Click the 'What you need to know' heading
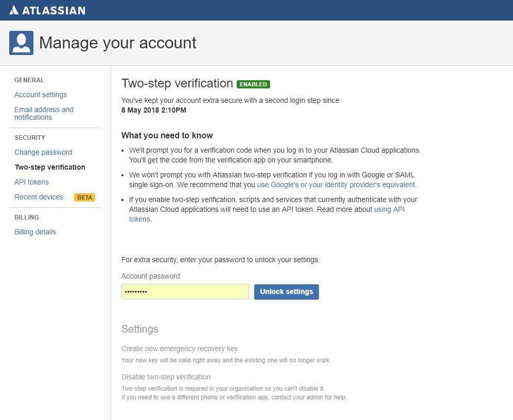 (x=167, y=135)
